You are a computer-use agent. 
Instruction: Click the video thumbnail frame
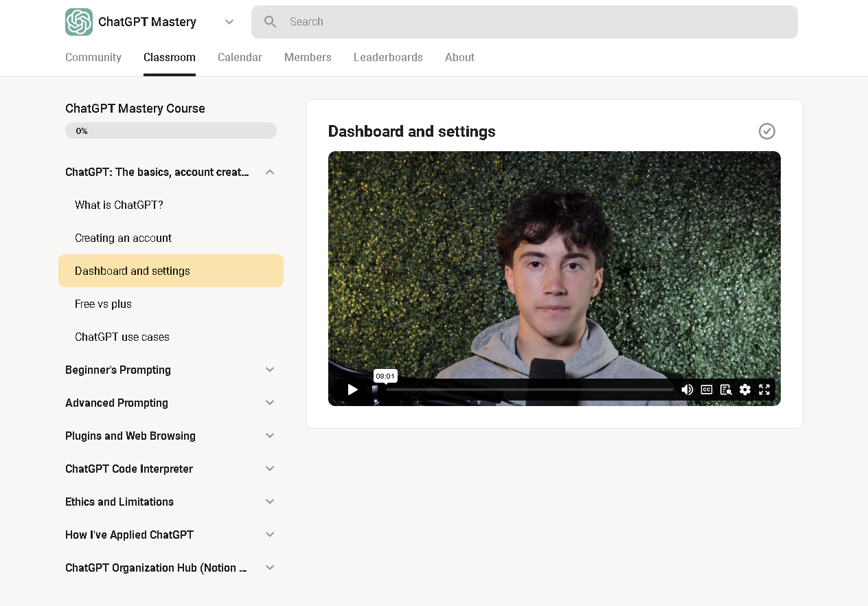(554, 278)
